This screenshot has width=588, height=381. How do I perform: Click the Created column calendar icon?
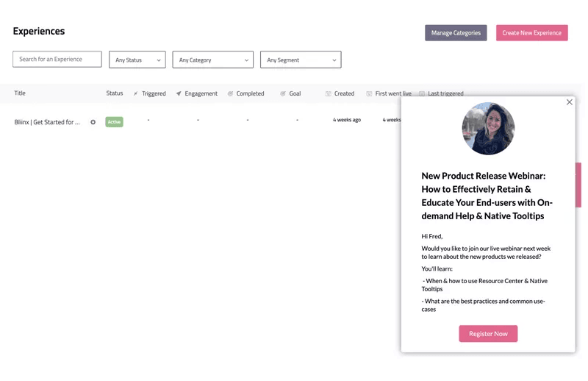pyautogui.click(x=329, y=94)
